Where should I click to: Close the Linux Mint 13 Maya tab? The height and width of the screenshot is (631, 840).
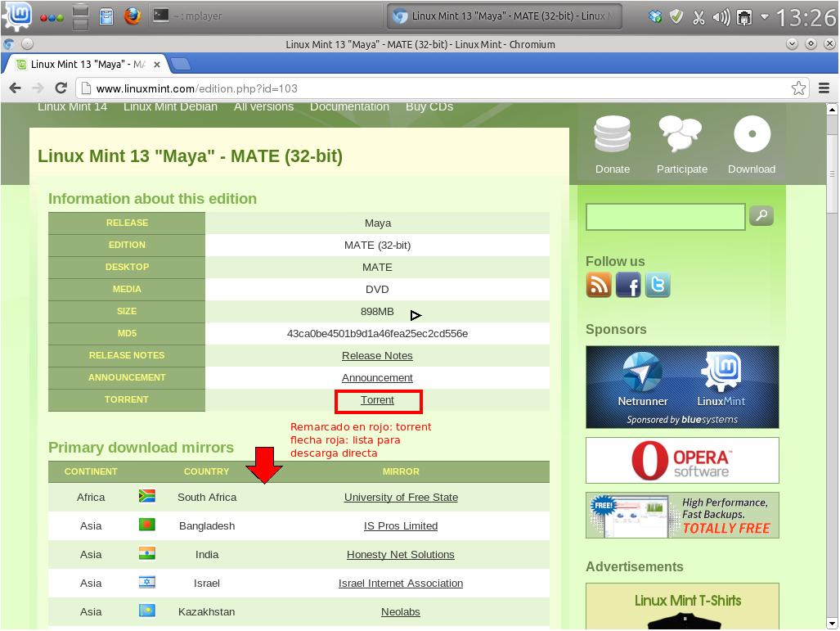click(x=157, y=65)
